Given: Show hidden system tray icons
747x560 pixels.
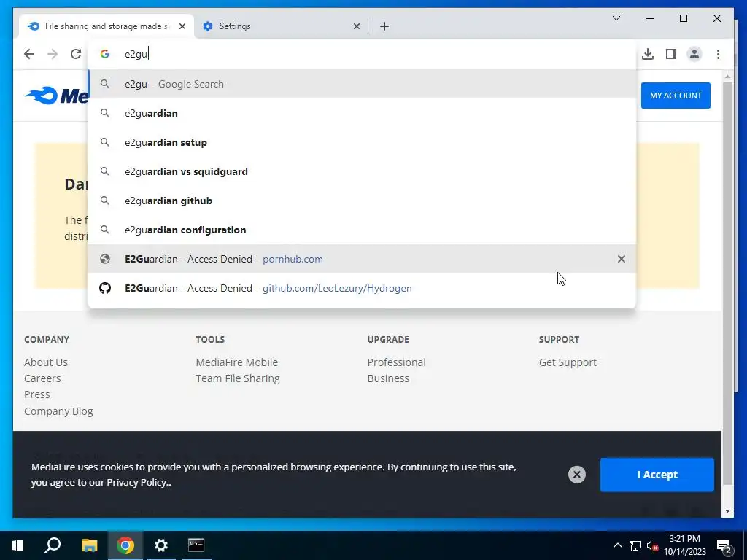Looking at the screenshot, I should click(x=617, y=545).
